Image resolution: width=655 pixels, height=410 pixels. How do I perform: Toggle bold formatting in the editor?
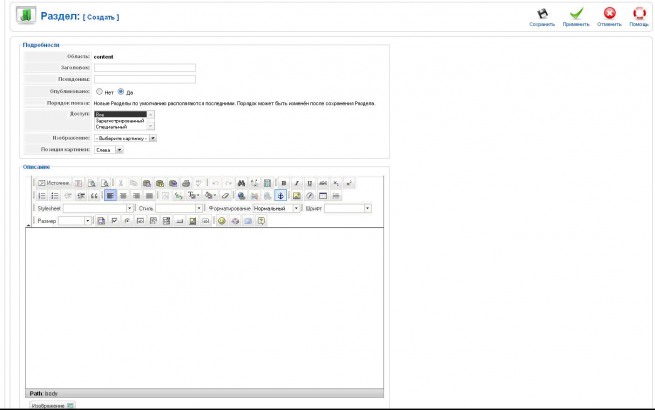coord(284,183)
